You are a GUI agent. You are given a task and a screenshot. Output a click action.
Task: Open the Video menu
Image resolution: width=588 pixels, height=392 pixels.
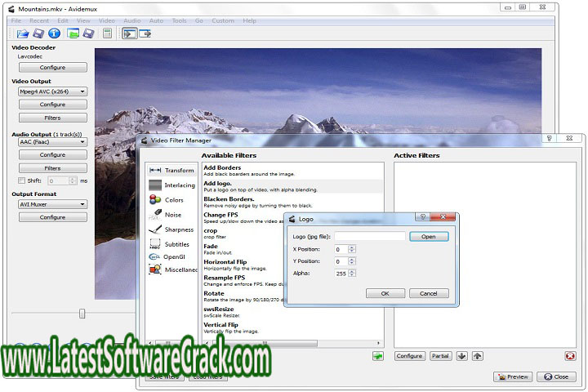coord(107,20)
